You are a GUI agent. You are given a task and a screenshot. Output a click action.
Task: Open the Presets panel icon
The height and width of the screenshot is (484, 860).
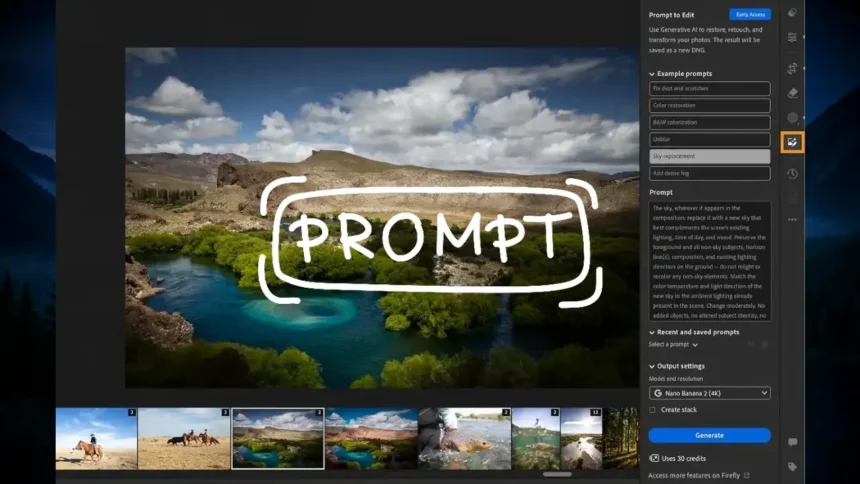pos(793,13)
